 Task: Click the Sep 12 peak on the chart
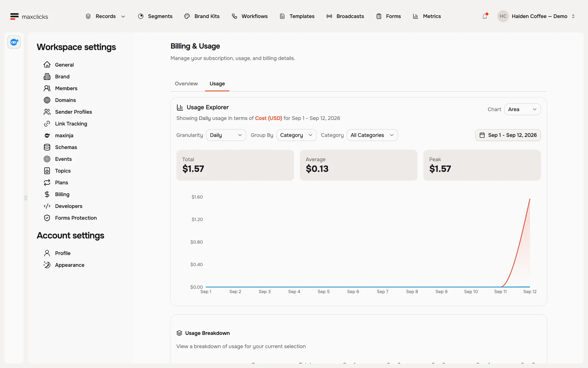[x=530, y=199]
